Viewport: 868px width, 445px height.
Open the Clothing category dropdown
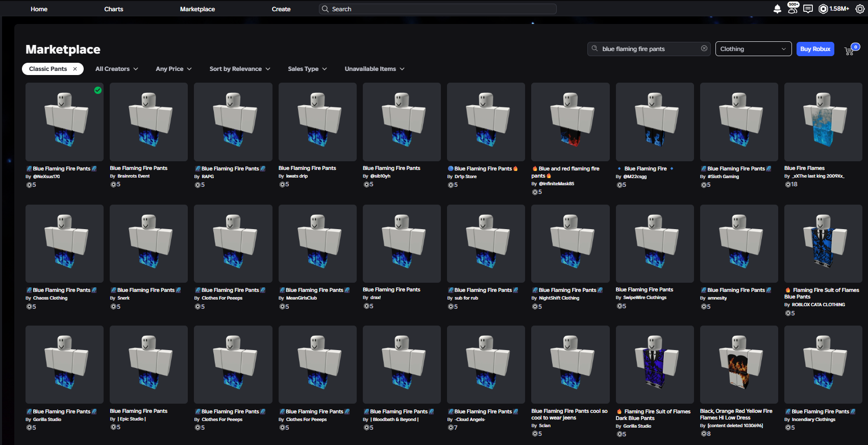pos(753,49)
